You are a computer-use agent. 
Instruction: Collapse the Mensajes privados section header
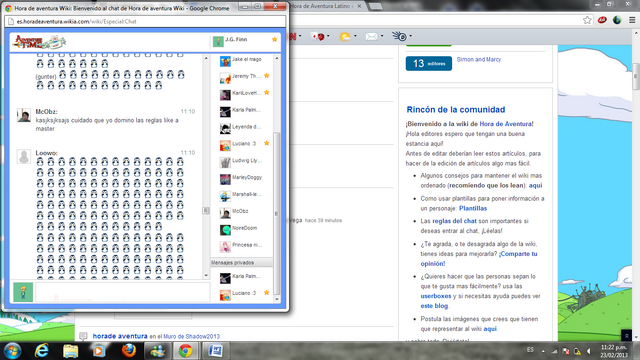click(x=242, y=262)
